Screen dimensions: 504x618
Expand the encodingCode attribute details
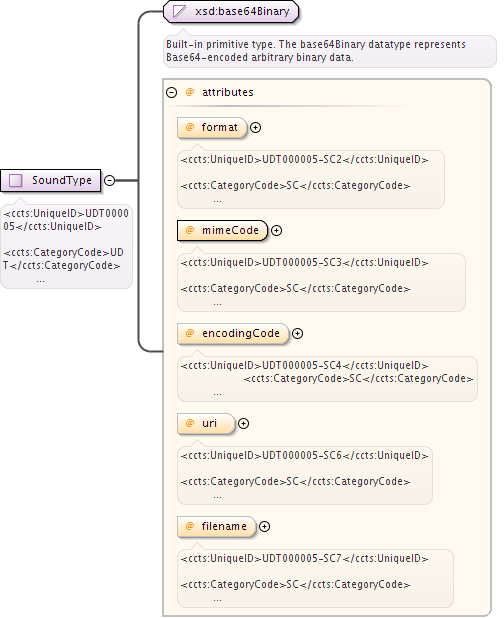point(298,333)
